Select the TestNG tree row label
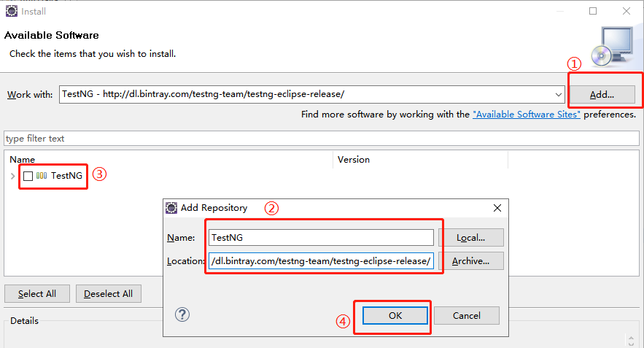The width and height of the screenshot is (644, 348). (x=66, y=176)
